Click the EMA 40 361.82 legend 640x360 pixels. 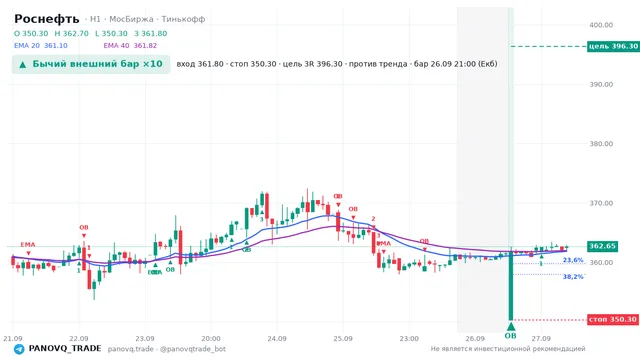pos(130,46)
